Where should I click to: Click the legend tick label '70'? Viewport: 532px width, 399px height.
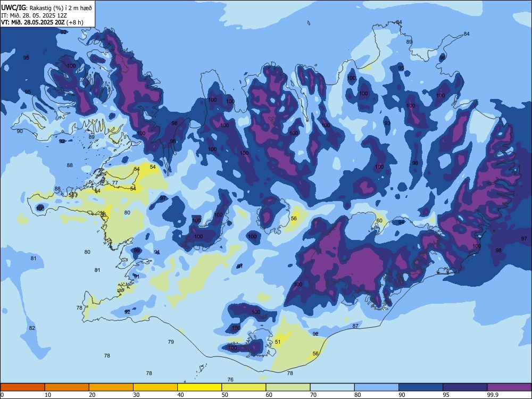[x=313, y=395]
